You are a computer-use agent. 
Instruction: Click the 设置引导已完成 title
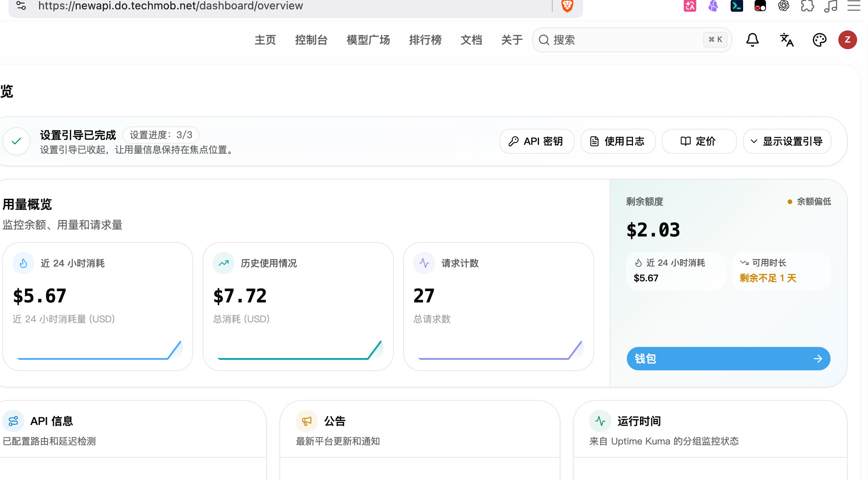click(78, 135)
